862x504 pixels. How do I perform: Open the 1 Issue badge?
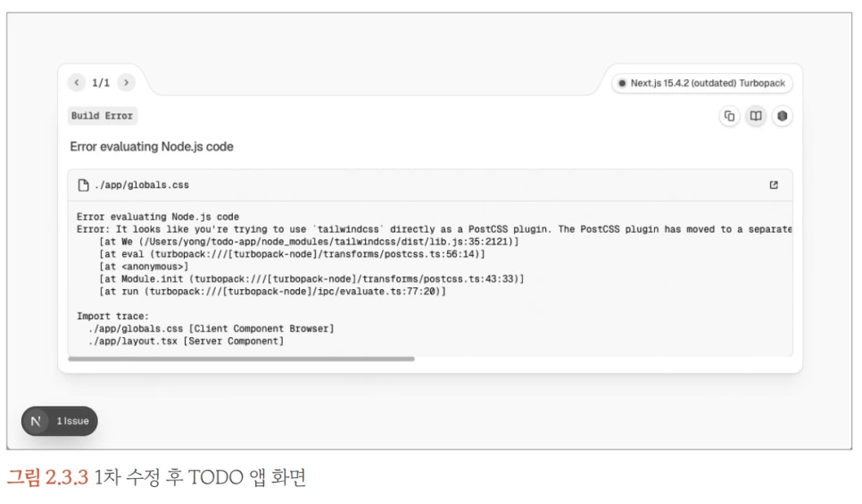[60, 421]
